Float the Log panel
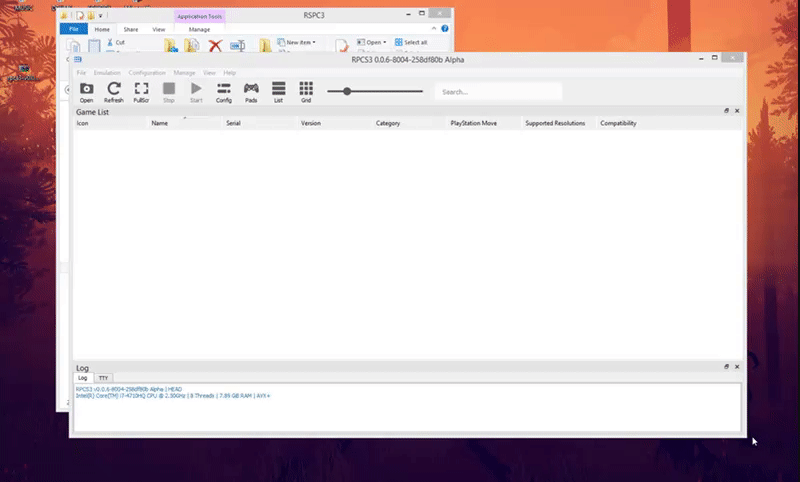The height and width of the screenshot is (482, 800). coord(727,367)
